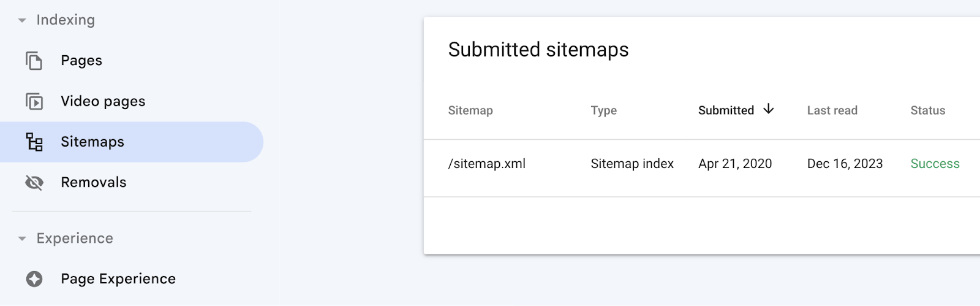Image resolution: width=980 pixels, height=306 pixels.
Task: Collapse the Experience section
Action: [x=22, y=239]
